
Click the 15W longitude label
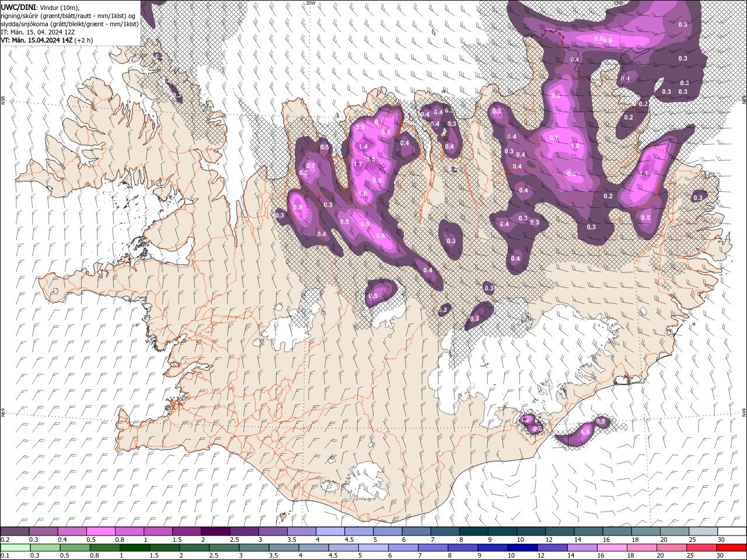(x=619, y=3)
